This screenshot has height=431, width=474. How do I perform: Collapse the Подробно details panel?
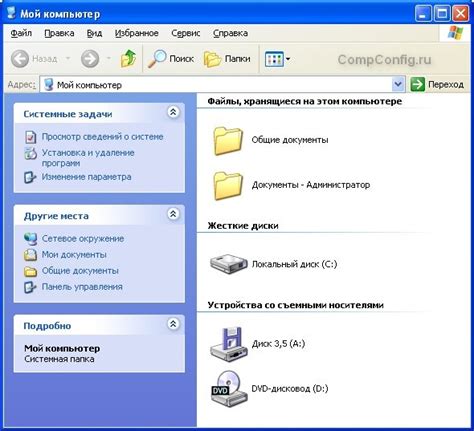click(173, 324)
